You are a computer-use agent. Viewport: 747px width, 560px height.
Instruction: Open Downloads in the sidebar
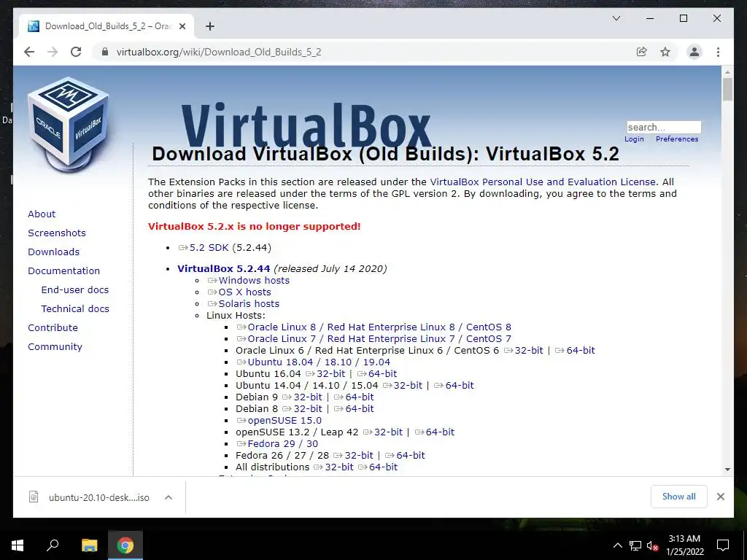point(53,252)
